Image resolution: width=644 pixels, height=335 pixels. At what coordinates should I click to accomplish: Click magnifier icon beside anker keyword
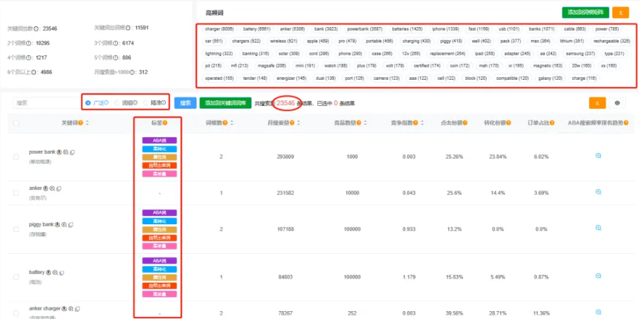52,188
